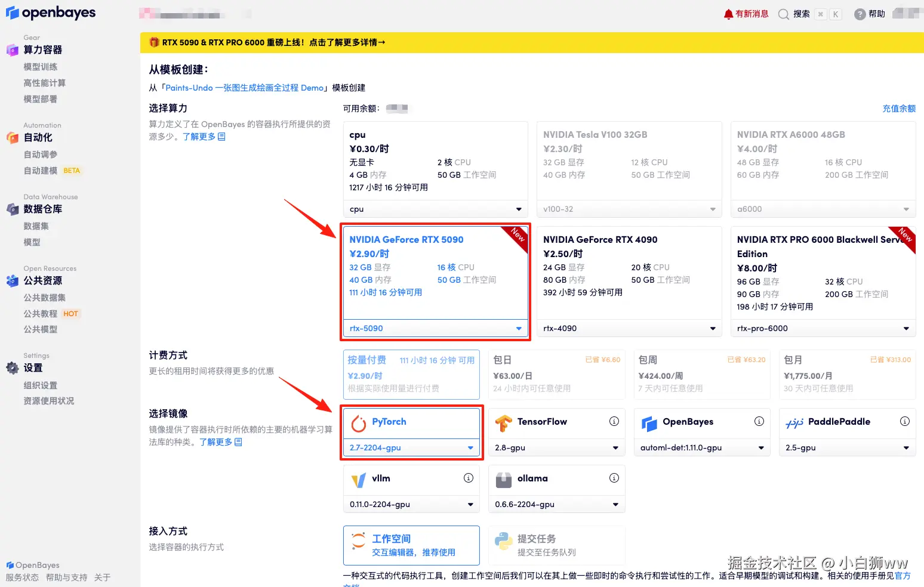
Task: Open 高性能计算 in sidebar
Action: pos(45,84)
